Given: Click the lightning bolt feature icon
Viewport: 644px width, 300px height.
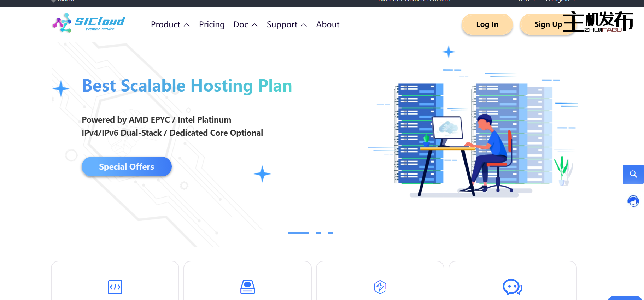Looking at the screenshot, I should click(x=380, y=287).
